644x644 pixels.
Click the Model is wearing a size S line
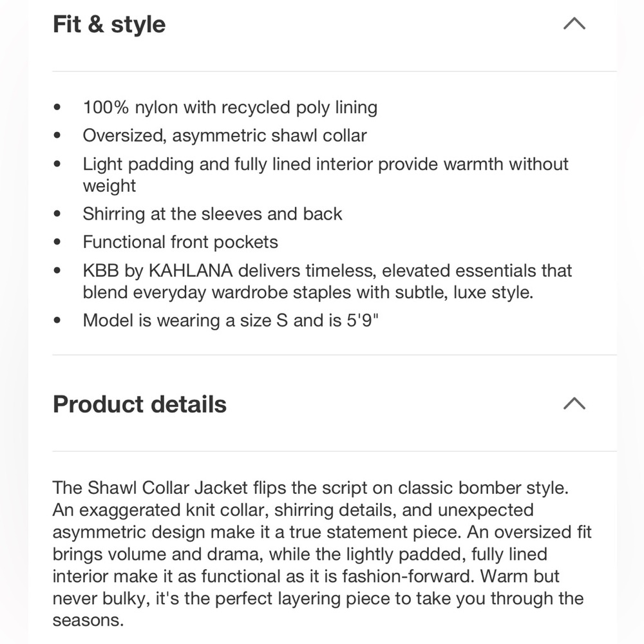(231, 320)
